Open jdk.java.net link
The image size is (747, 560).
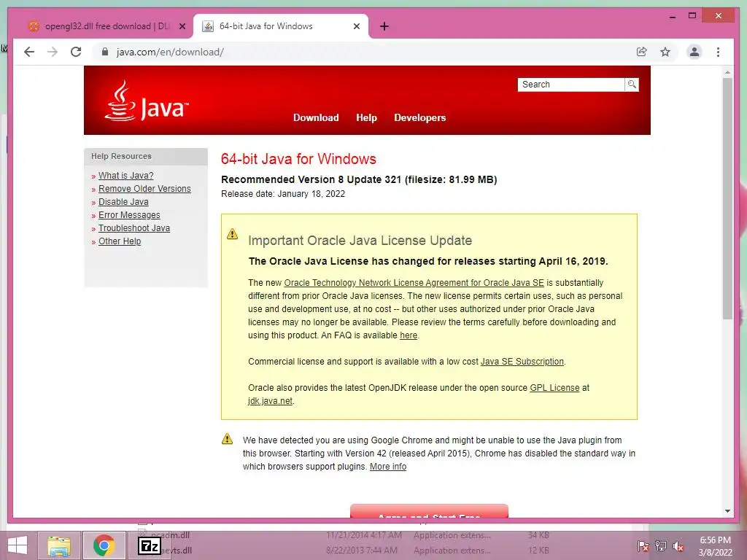pyautogui.click(x=270, y=401)
